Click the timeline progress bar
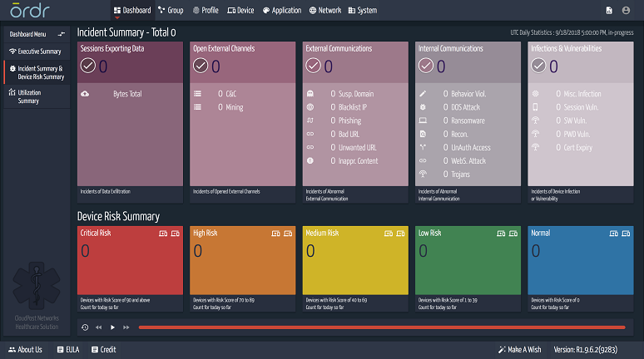Screen dimensions: 644x359 tap(381, 327)
